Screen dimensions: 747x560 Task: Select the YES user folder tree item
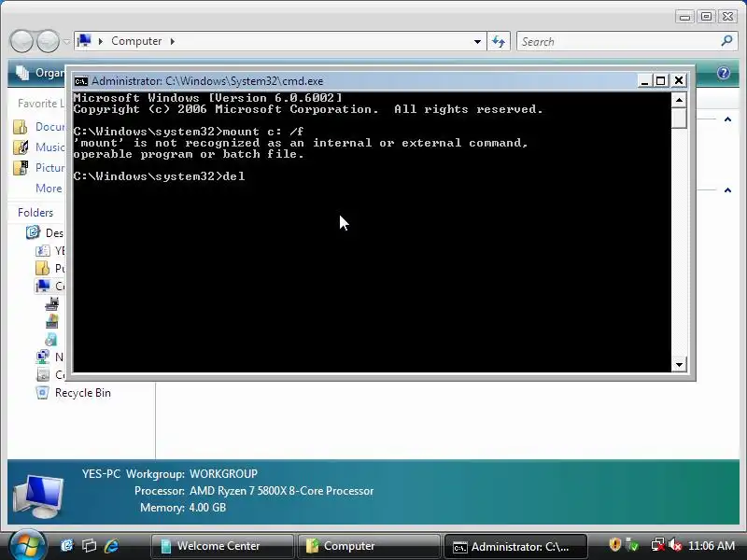point(50,250)
